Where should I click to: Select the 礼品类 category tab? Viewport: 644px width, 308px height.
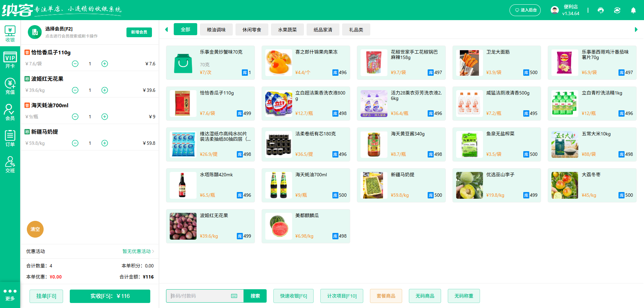(356, 29)
